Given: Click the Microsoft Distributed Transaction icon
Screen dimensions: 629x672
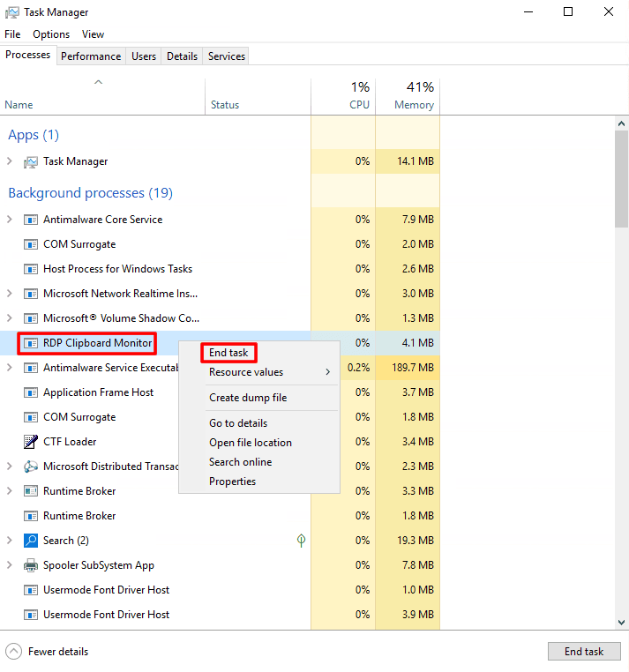Looking at the screenshot, I should point(31,467).
